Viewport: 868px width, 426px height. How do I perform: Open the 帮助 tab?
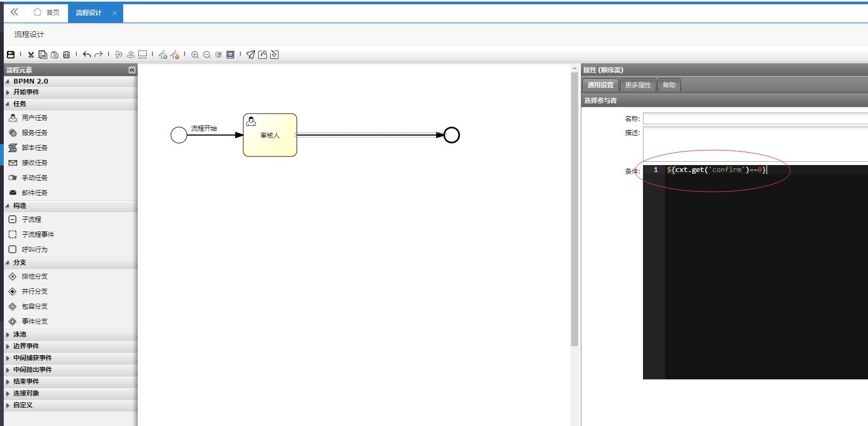tap(669, 85)
